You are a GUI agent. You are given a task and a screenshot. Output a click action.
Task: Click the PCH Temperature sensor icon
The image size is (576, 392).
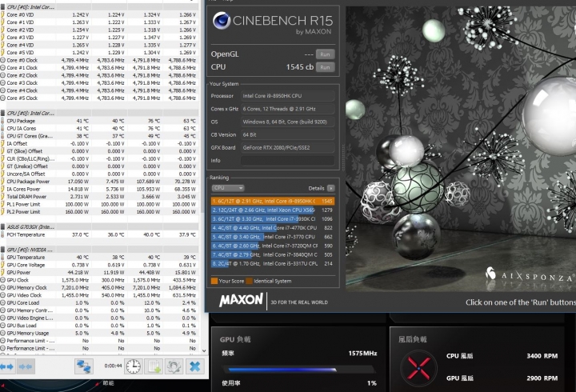pyautogui.click(x=3, y=234)
